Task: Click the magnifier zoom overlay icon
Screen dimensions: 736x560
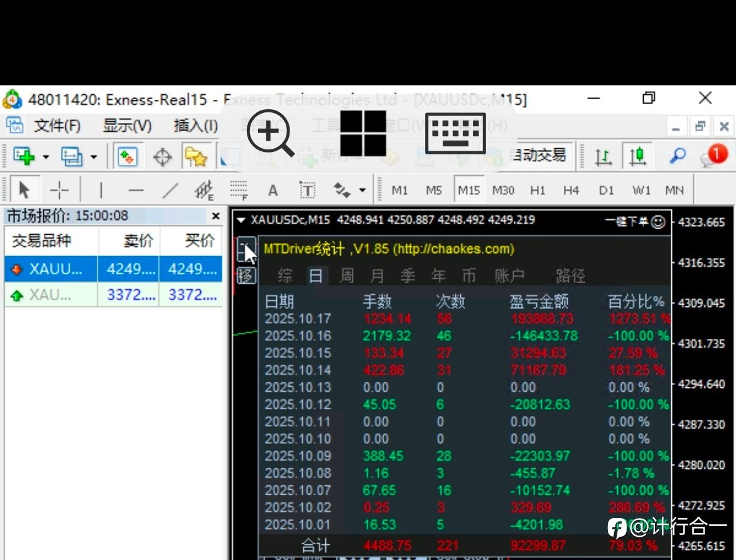Action: [x=271, y=133]
